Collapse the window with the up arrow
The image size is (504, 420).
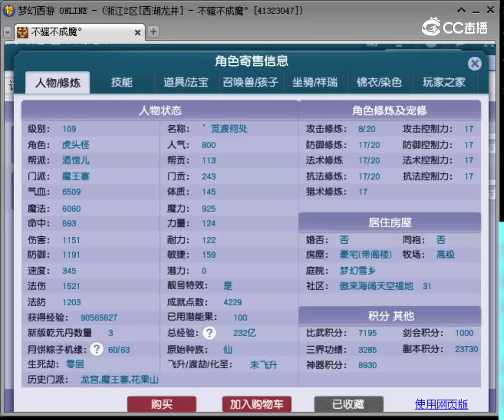tap(461, 10)
